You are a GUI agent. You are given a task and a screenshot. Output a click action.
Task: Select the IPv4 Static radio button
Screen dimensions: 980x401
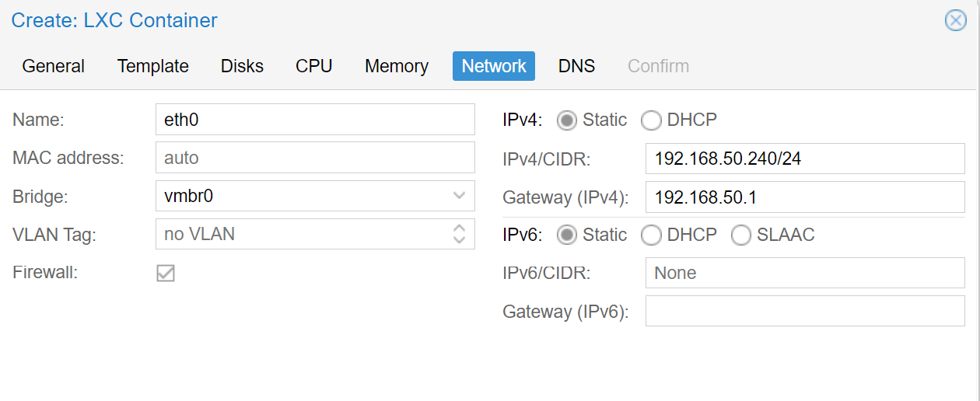click(x=568, y=120)
